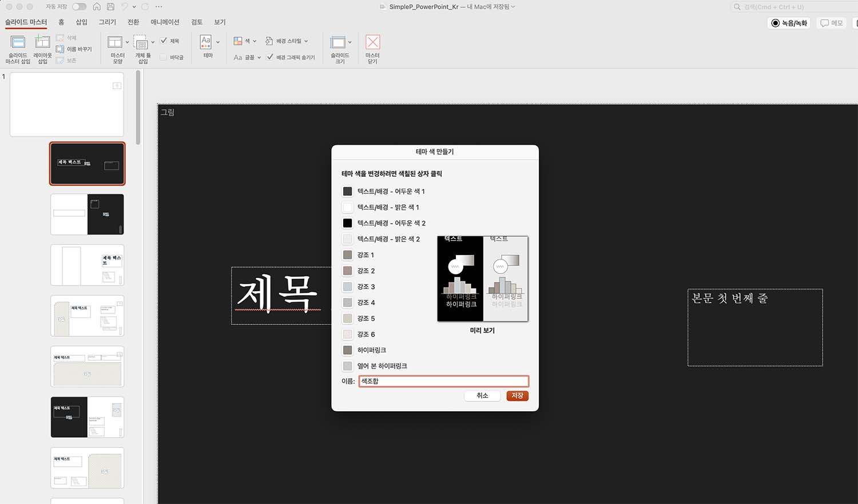Image resolution: width=858 pixels, height=504 pixels.
Task: Click the 색 colors icon
Action: pyautogui.click(x=238, y=41)
